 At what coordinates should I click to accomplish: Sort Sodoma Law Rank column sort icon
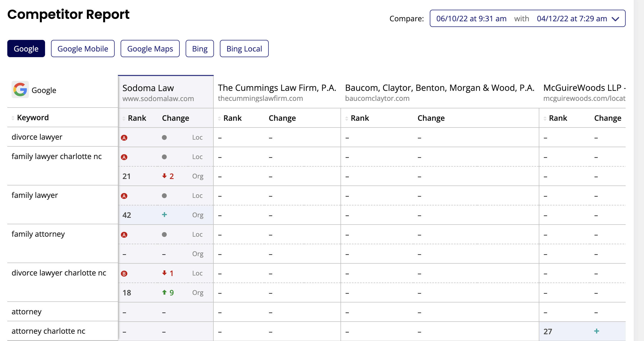(124, 118)
